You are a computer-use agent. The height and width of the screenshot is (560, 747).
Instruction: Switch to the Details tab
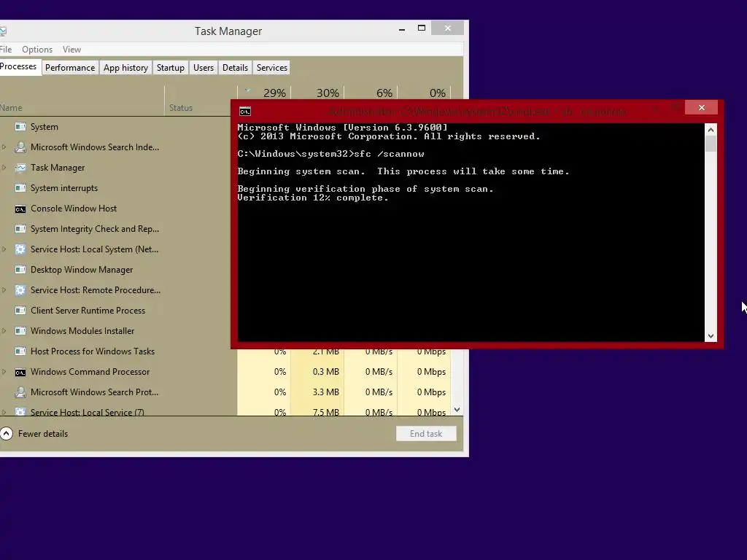[x=236, y=68]
